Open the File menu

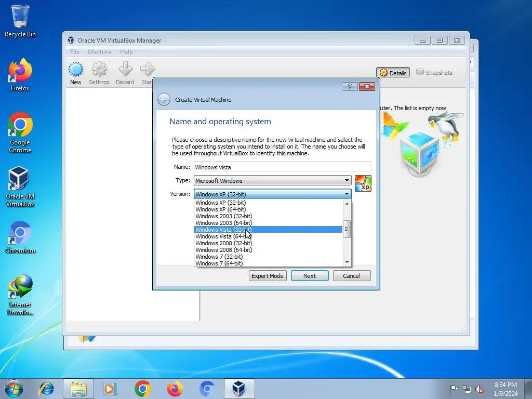coord(75,52)
